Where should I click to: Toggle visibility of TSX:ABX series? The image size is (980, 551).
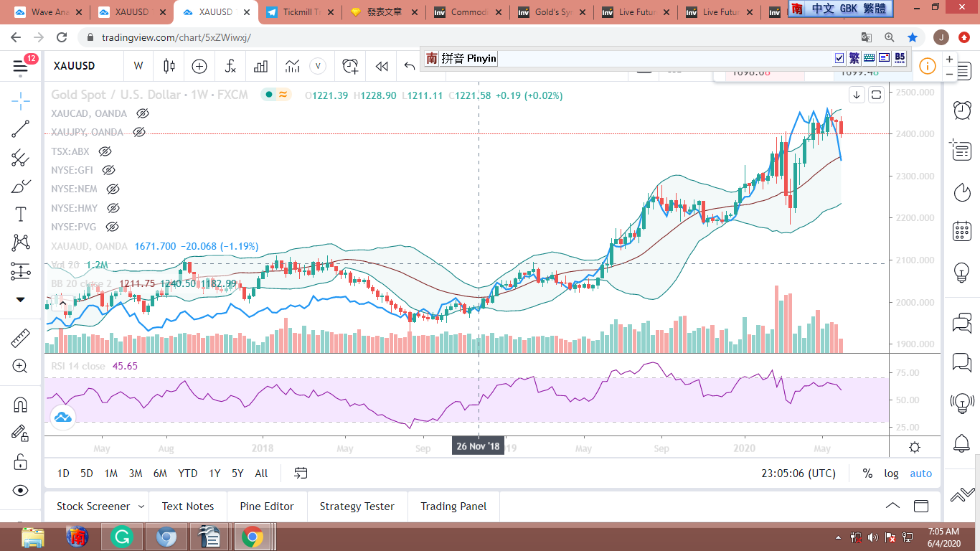click(105, 151)
